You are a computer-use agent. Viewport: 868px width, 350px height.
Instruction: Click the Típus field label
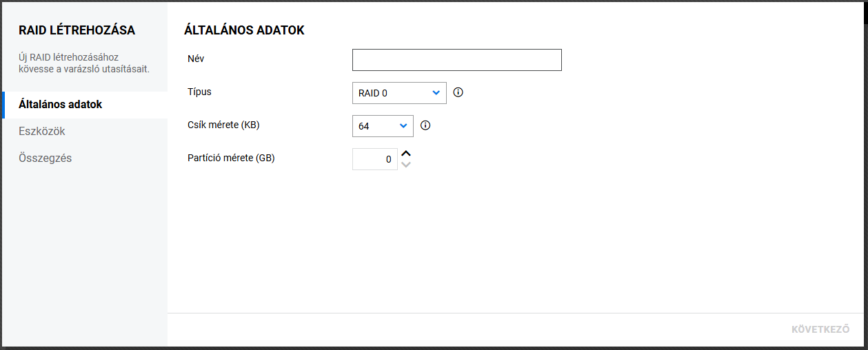click(x=200, y=91)
